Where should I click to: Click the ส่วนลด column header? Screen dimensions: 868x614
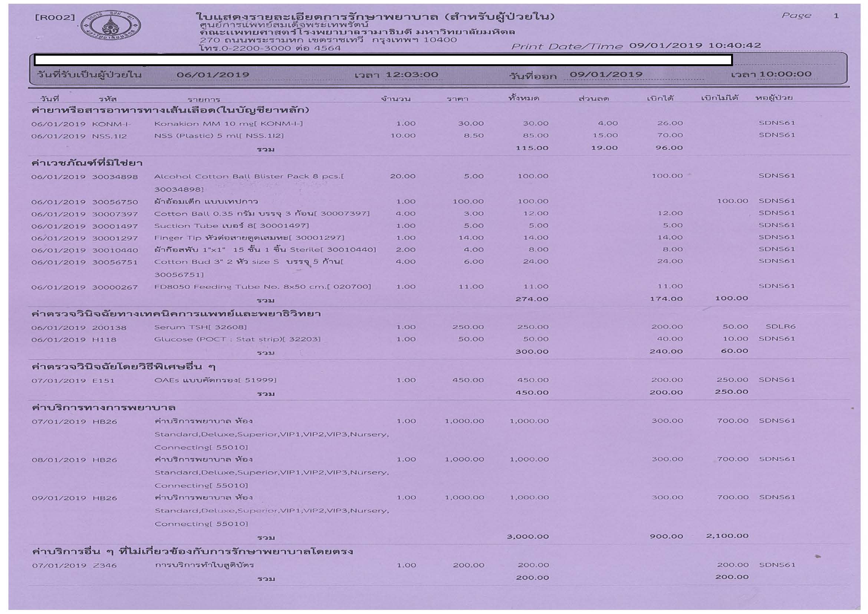pyautogui.click(x=594, y=98)
